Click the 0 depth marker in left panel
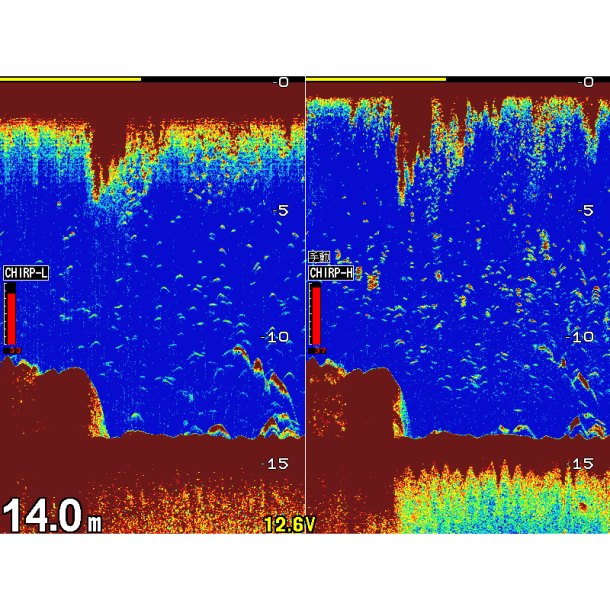610x610 pixels. pyautogui.click(x=282, y=82)
